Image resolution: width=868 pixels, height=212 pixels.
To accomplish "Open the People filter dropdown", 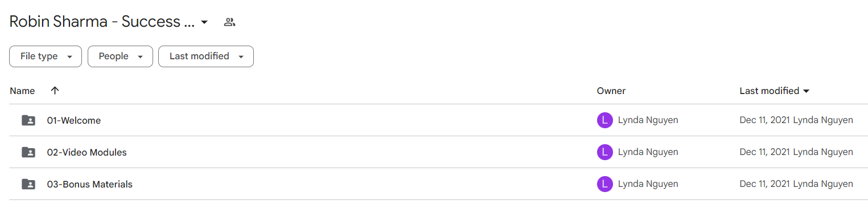I will 120,56.
